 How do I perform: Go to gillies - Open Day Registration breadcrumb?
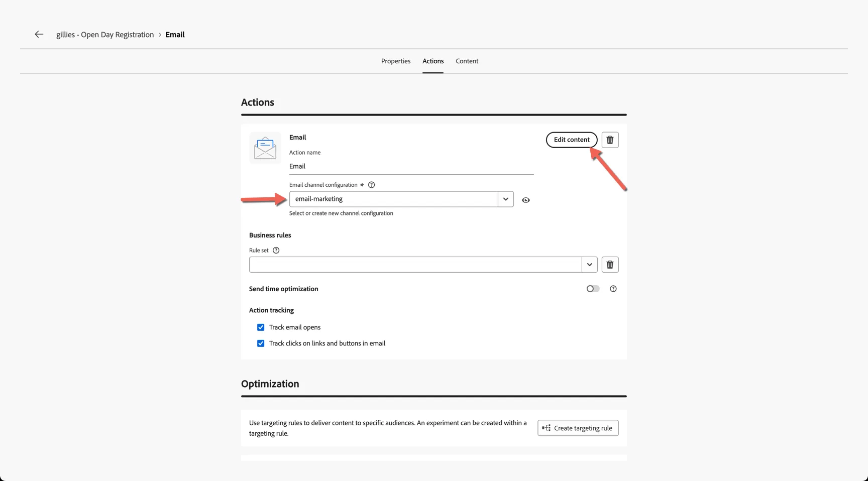pos(105,35)
